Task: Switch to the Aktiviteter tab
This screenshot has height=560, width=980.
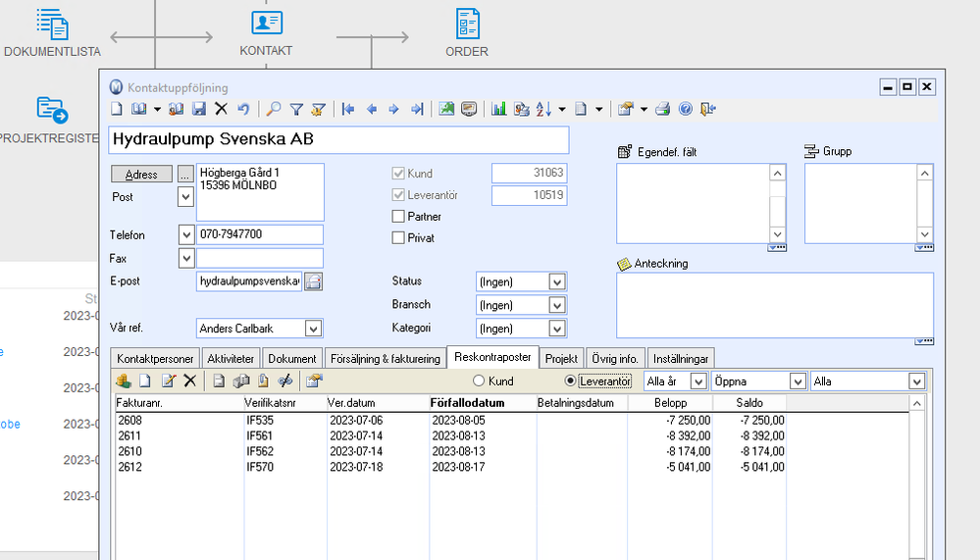Action: click(x=231, y=359)
